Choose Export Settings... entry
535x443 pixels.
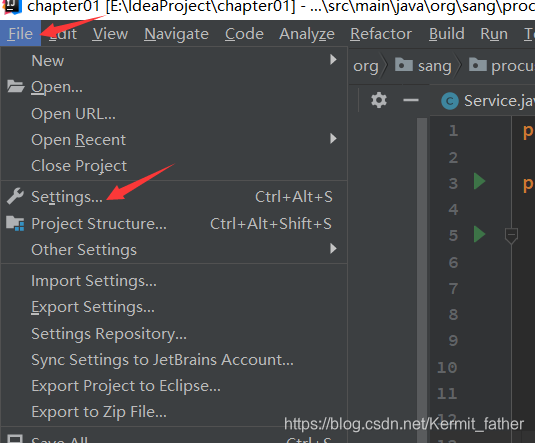pos(174,307)
